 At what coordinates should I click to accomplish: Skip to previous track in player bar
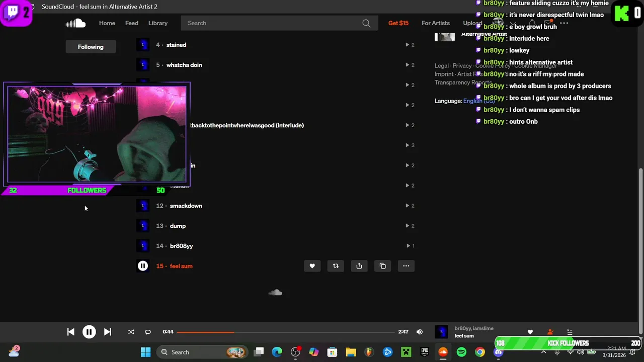71,332
